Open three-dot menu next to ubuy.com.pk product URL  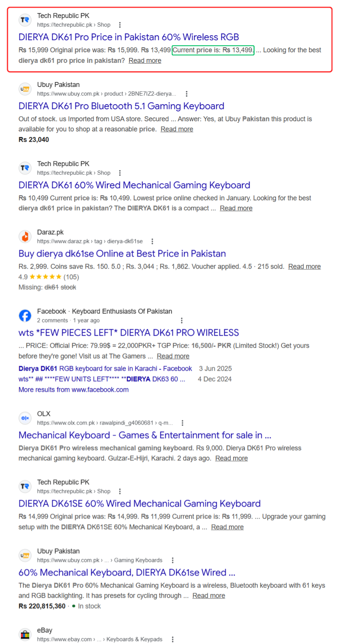click(187, 94)
